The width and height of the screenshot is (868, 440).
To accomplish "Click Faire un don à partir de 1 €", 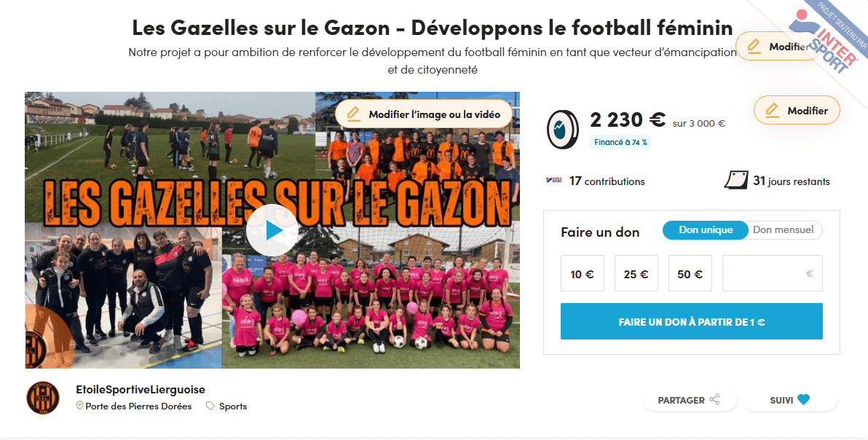I will pyautogui.click(x=691, y=321).
